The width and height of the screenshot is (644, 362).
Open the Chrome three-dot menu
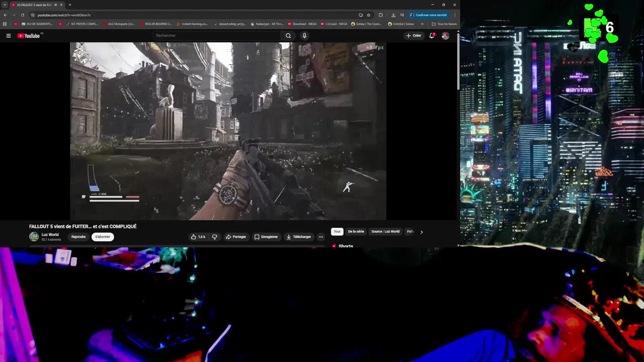[455, 15]
